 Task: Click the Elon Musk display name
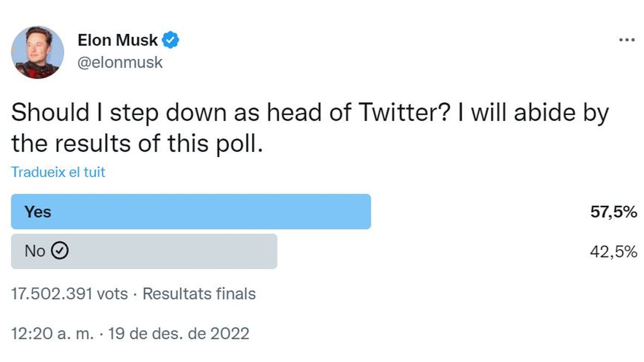point(118,39)
